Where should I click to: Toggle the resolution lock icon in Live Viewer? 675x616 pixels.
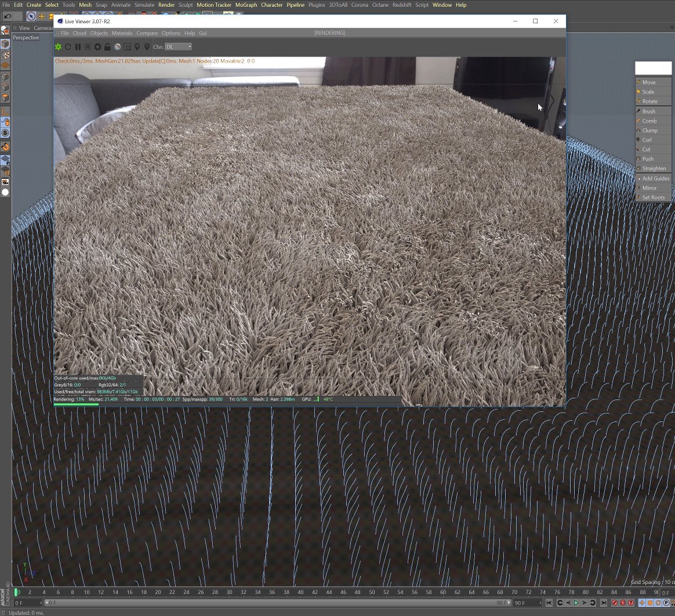(x=107, y=46)
